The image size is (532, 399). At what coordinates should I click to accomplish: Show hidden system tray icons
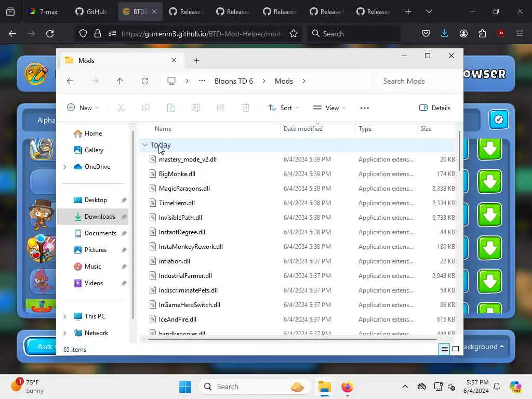tap(405, 387)
